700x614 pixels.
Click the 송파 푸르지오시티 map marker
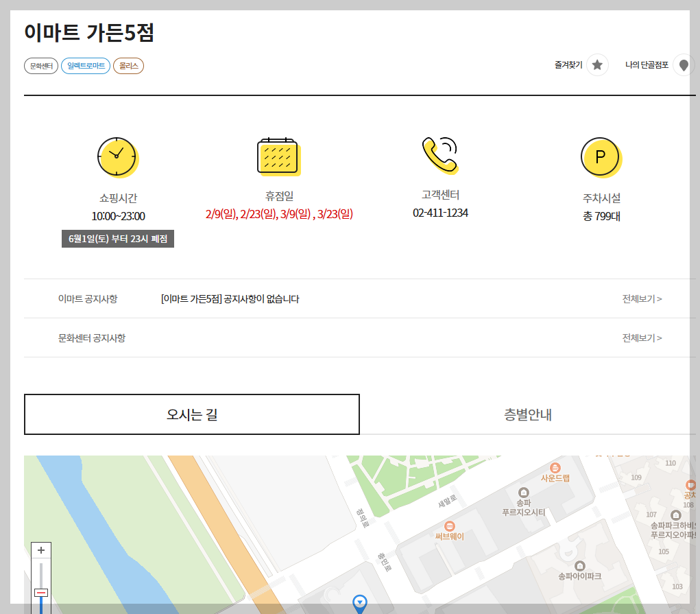pyautogui.click(x=523, y=493)
